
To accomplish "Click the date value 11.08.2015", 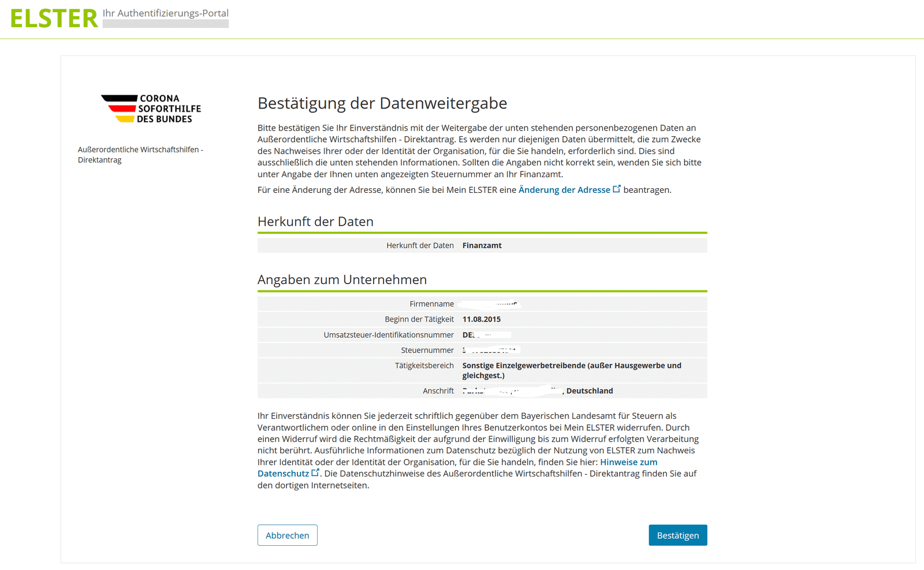I will 482,319.
